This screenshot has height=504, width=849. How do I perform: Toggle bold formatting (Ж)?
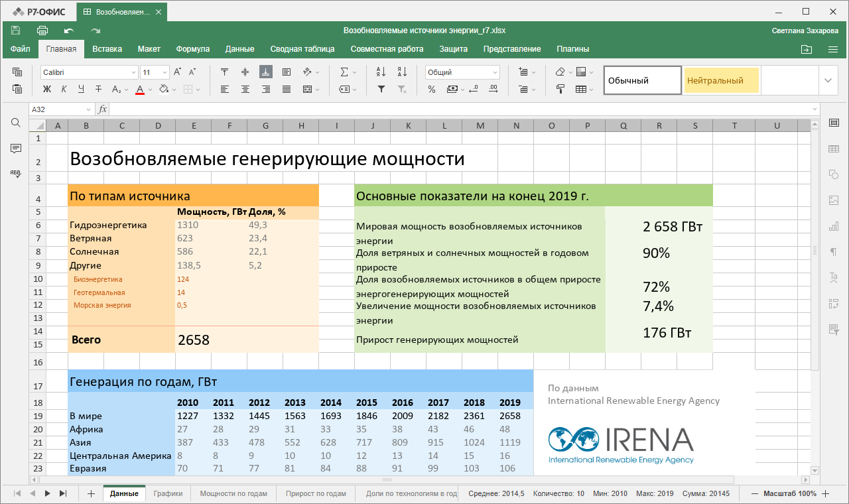(47, 89)
